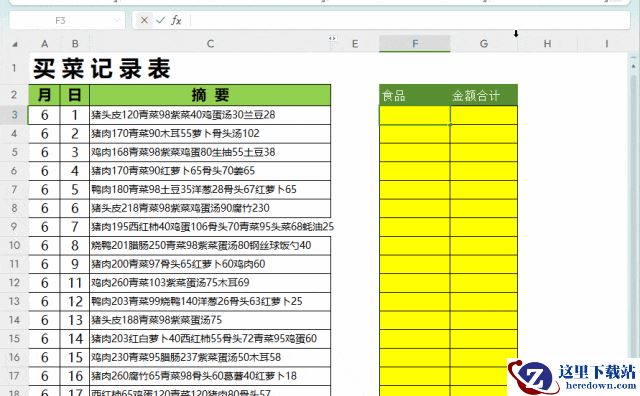Select the Name Box showing F3
The image size is (640, 396).
coord(60,20)
